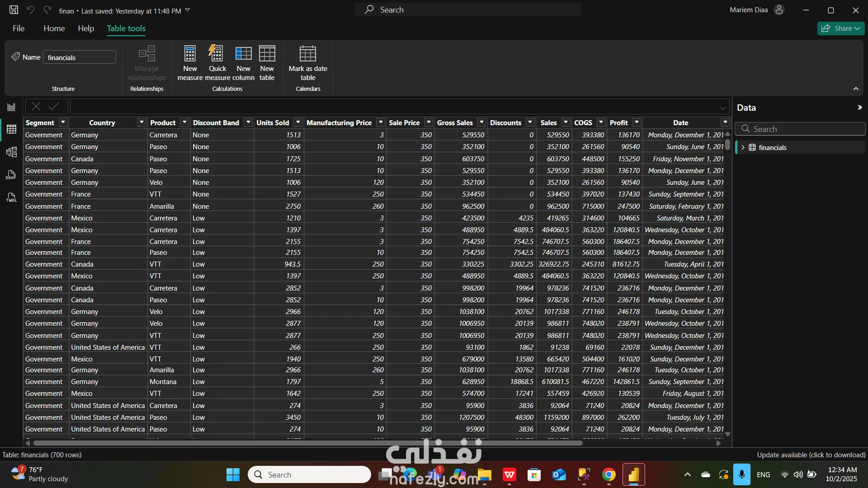Screen dimensions: 868x488
Task: Click the New column icon
Action: 243,54
